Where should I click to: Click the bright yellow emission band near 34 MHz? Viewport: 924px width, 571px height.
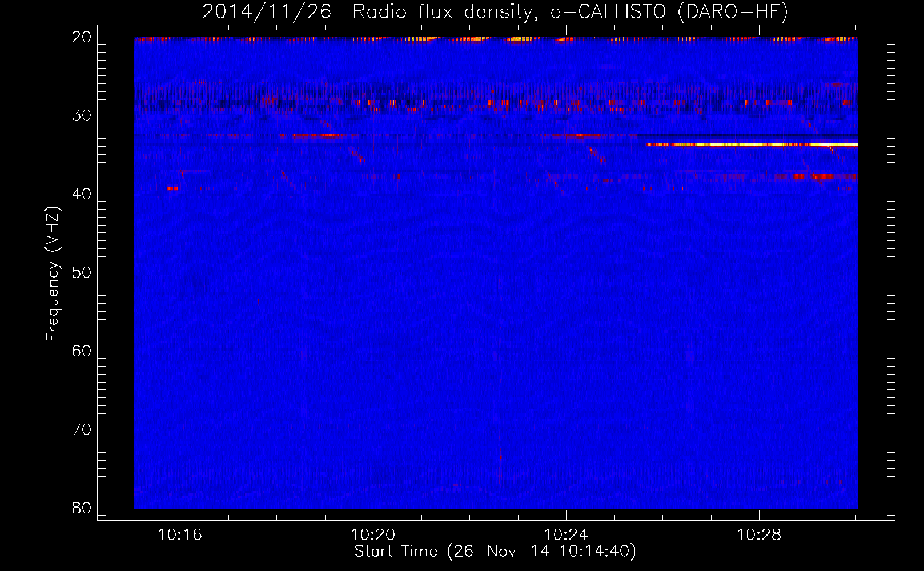752,144
